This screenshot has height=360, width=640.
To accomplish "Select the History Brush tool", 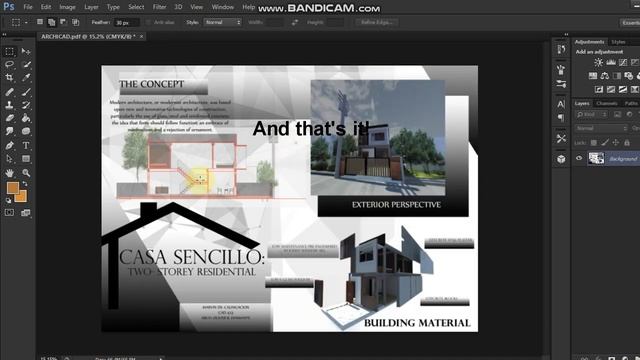I will coord(26,105).
